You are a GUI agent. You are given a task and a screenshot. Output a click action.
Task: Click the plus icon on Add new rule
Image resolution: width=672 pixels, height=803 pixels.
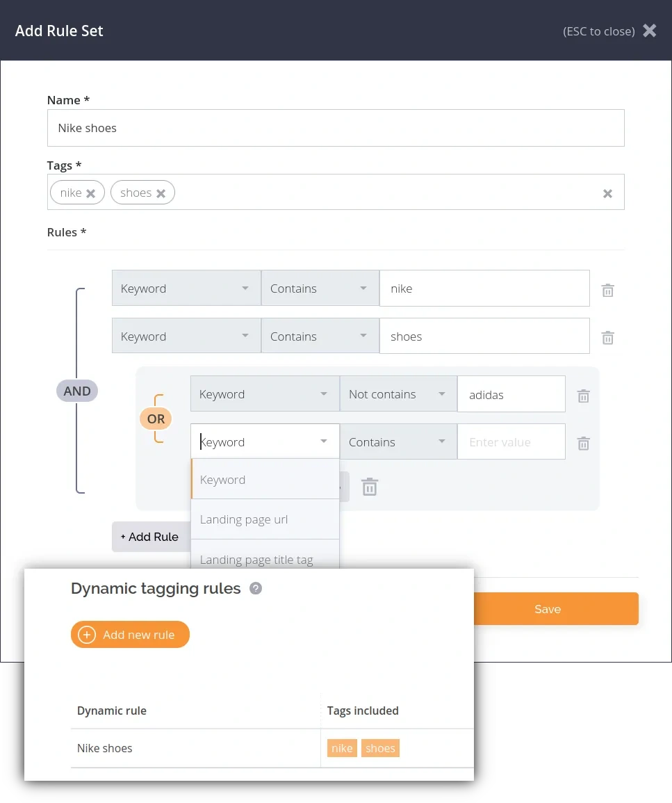pos(87,634)
